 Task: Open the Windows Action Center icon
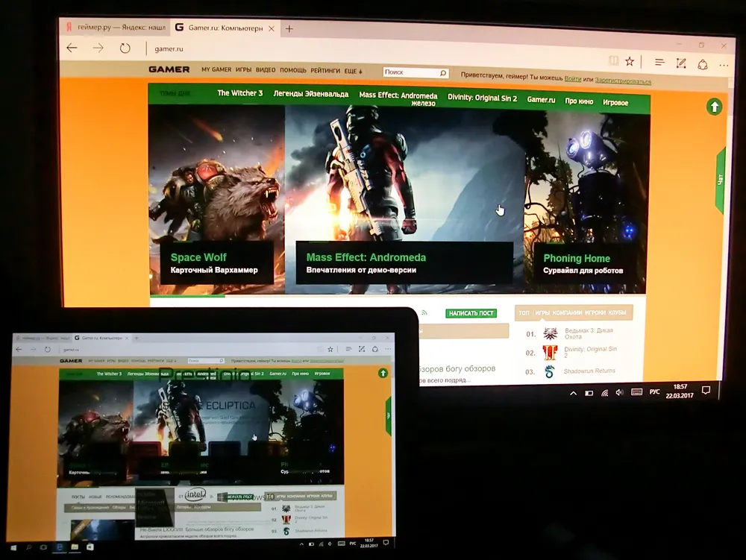[x=706, y=391]
